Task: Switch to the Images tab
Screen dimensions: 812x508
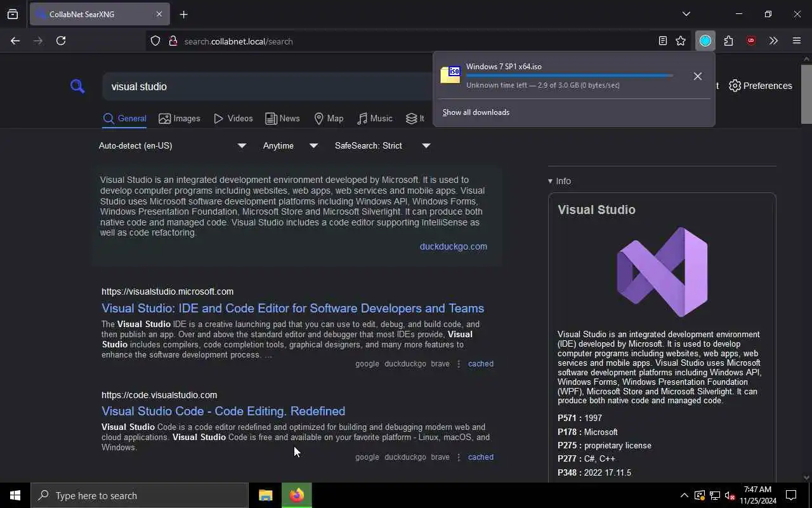Action: click(180, 118)
